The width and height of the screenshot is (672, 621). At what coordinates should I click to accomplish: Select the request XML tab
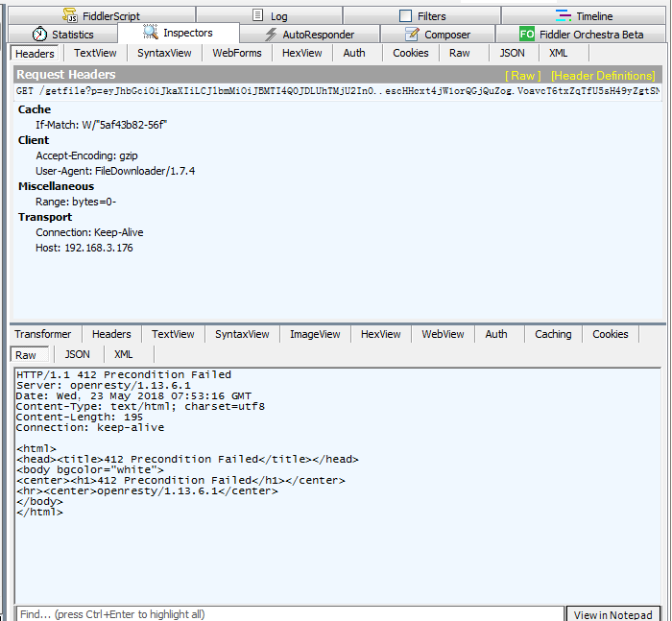pos(559,53)
